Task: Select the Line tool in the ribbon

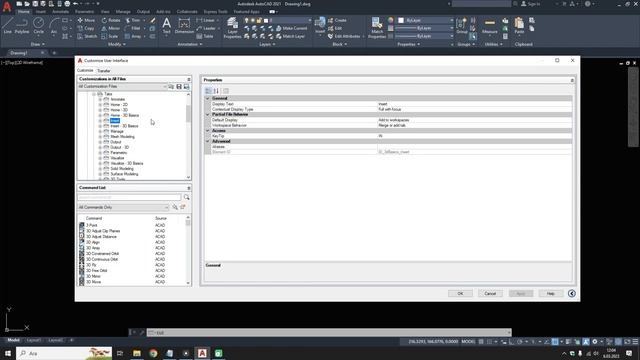Action: [7, 25]
